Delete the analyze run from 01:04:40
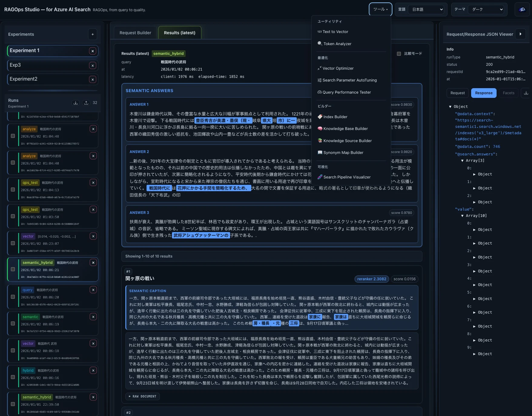Viewport: 532px width, 416px height. [x=93, y=156]
